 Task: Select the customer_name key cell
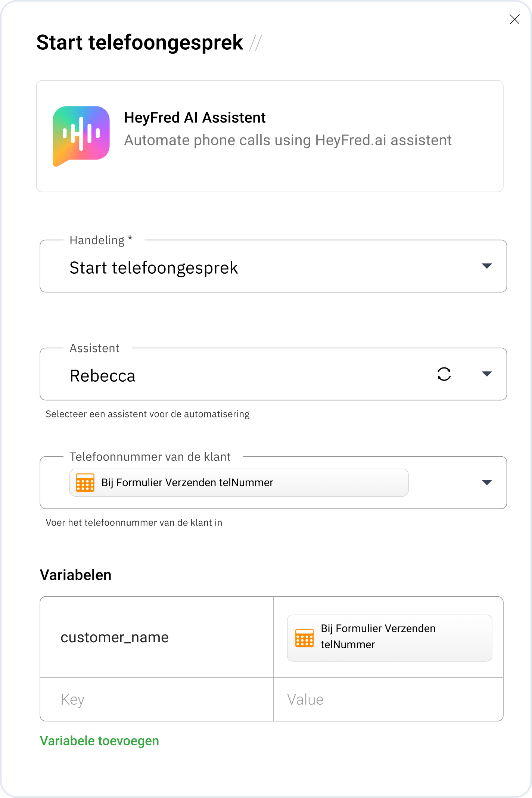(x=115, y=637)
